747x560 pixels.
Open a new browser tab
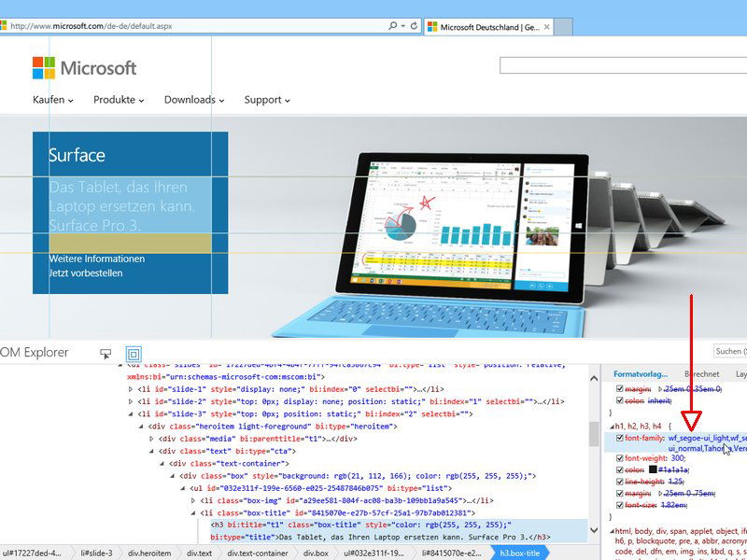(x=564, y=27)
